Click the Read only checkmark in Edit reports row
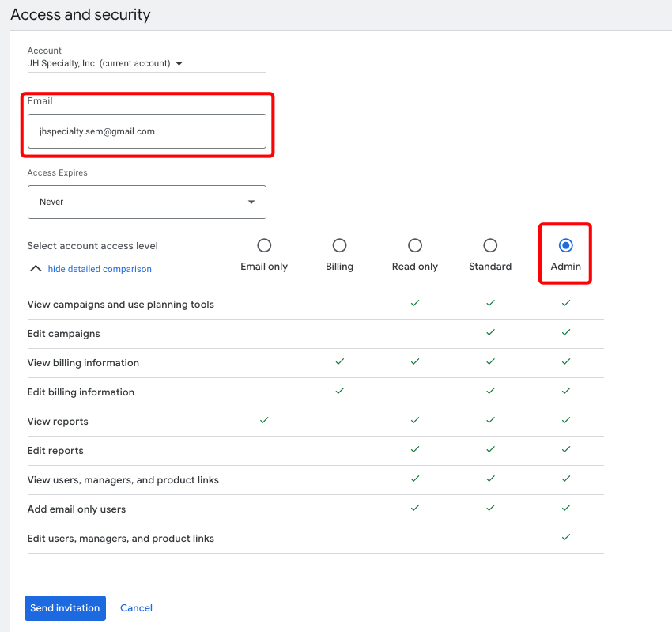This screenshot has height=632, width=672. pyautogui.click(x=415, y=449)
